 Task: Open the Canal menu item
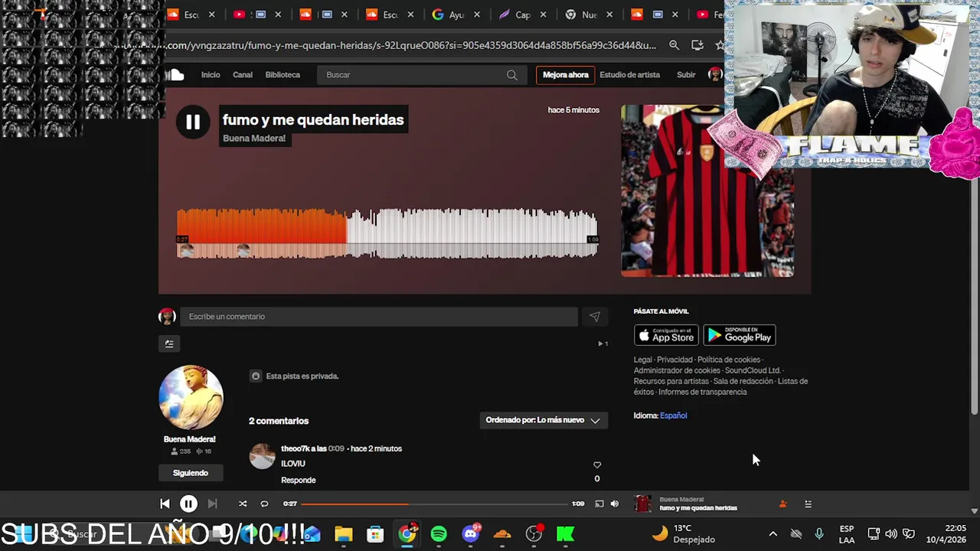coord(243,75)
